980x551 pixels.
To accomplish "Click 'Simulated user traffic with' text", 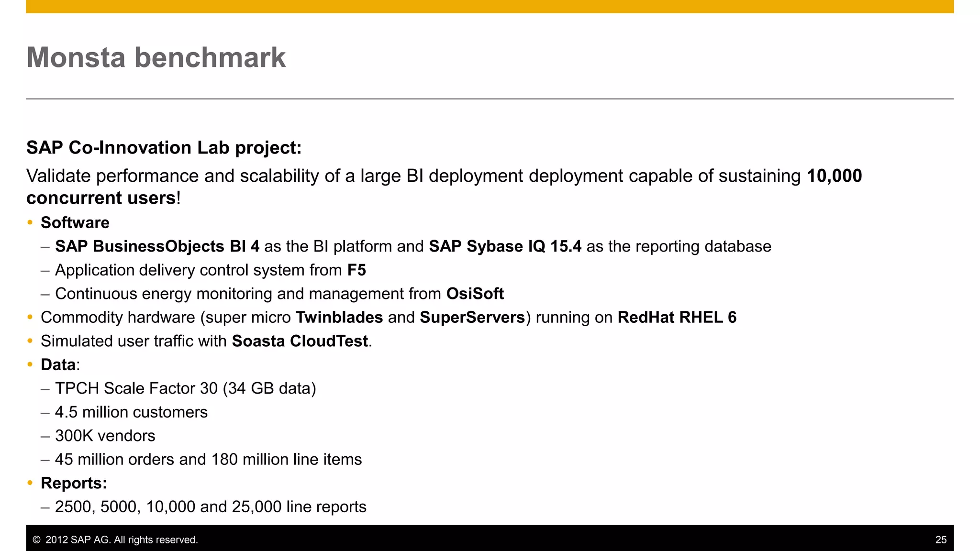I will coord(134,341).
